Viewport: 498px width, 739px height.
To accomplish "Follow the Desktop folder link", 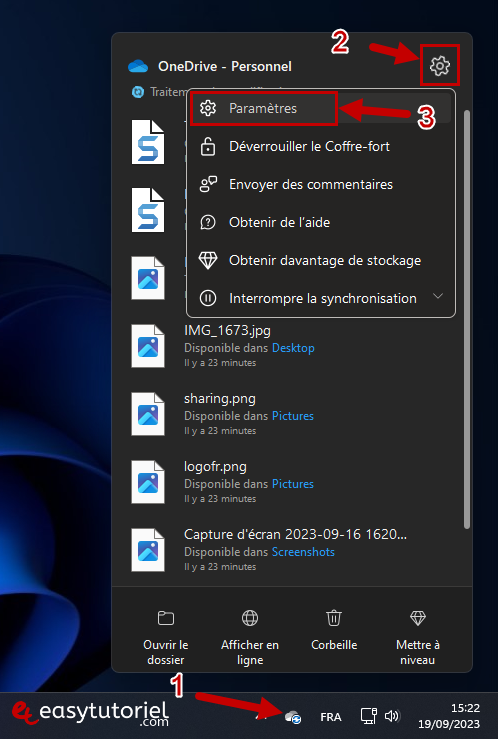I will 293,348.
